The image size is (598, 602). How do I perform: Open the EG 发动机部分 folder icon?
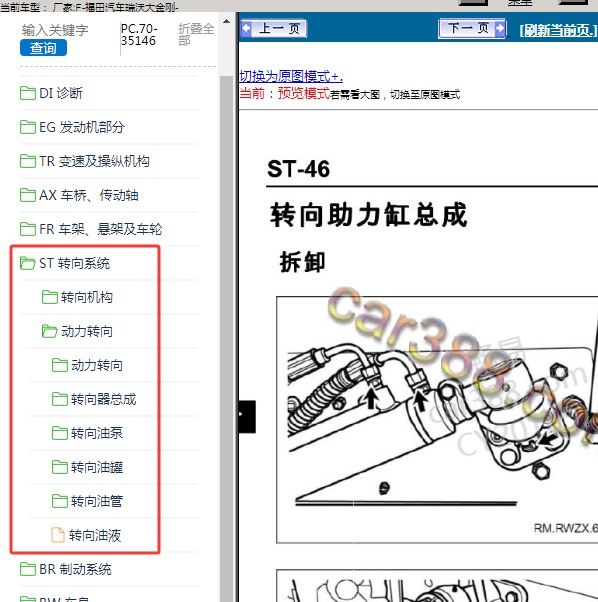(28, 127)
